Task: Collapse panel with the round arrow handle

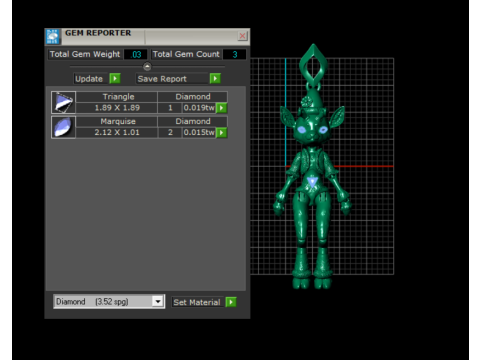Action: coord(147,66)
